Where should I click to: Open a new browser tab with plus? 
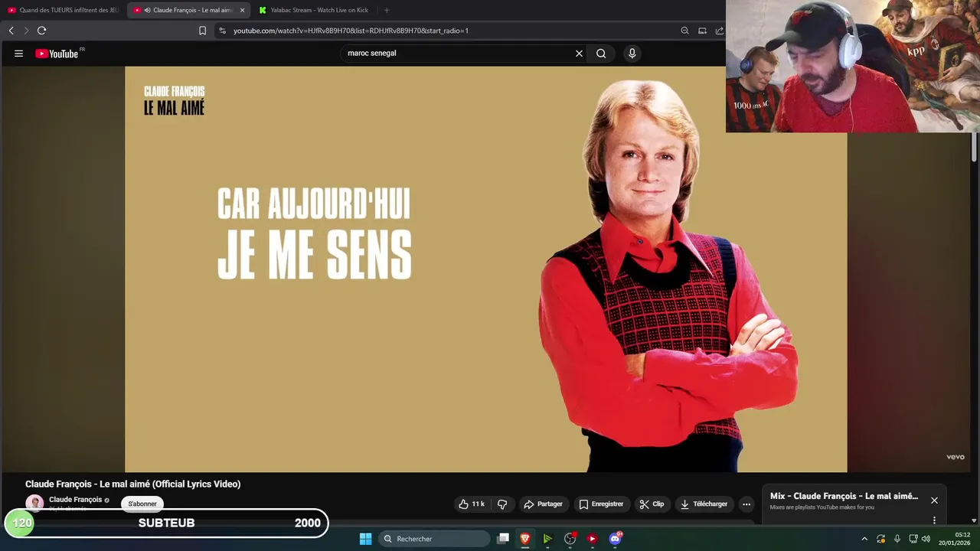click(x=387, y=10)
